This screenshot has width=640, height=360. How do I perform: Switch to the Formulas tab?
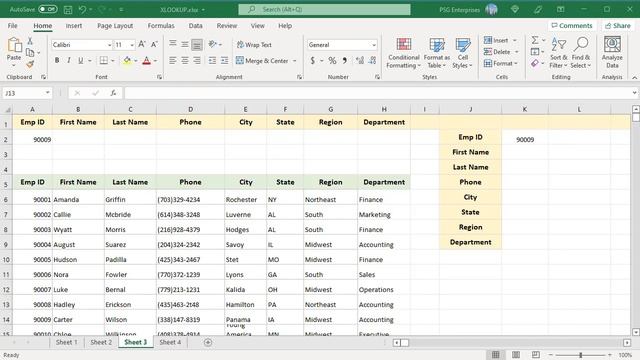coord(161,26)
